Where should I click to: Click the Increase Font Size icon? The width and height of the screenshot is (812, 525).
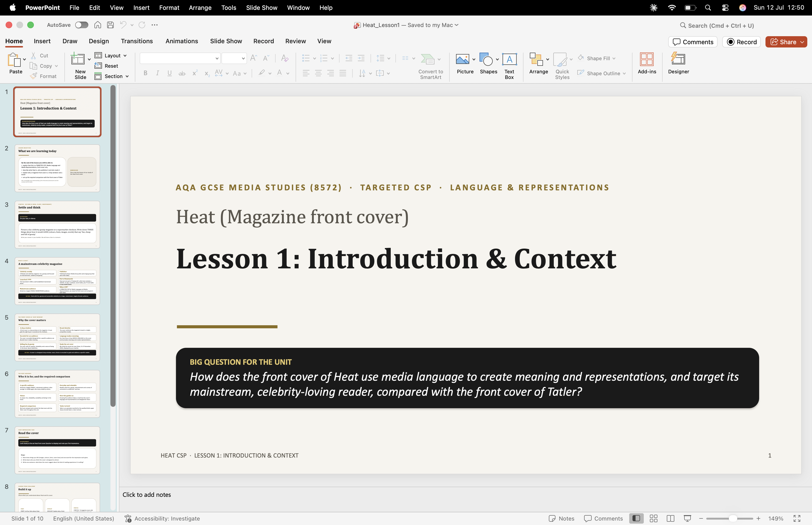click(254, 58)
